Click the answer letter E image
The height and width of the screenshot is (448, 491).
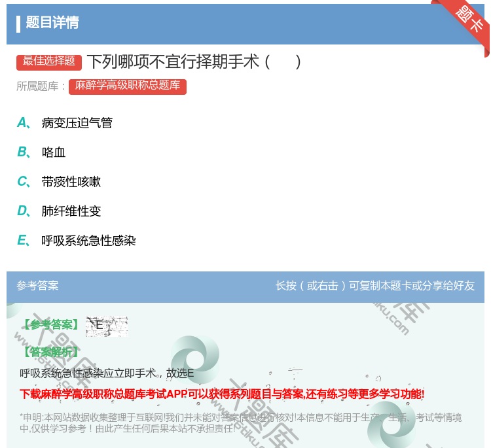[107, 326]
